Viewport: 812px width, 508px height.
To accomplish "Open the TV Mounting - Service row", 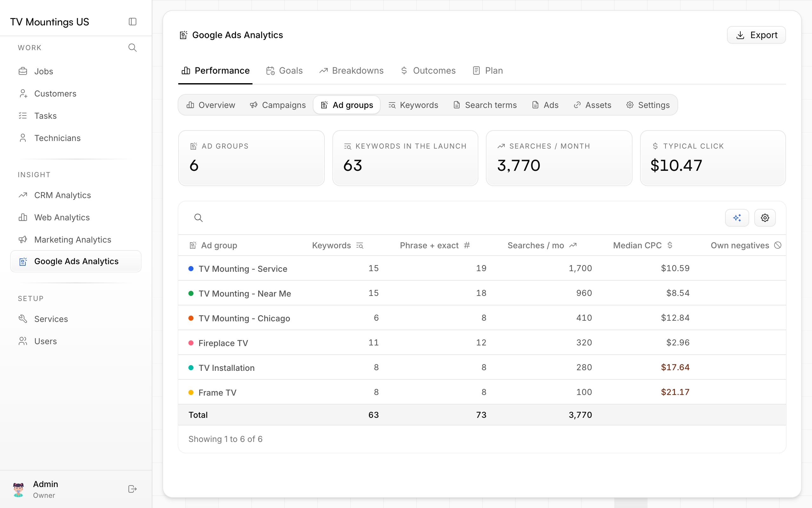I will [x=482, y=268].
